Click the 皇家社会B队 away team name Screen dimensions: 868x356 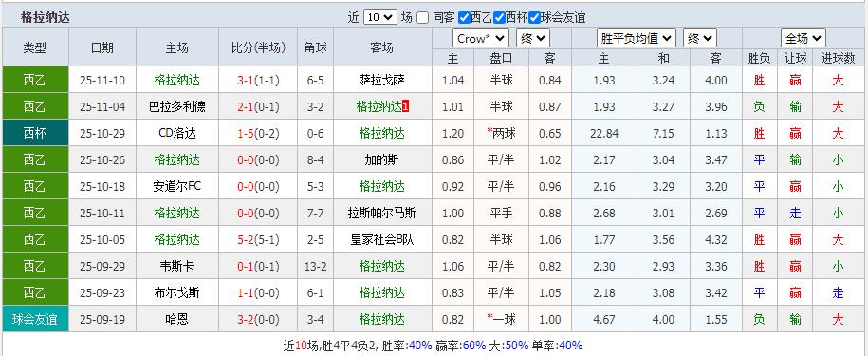[382, 240]
